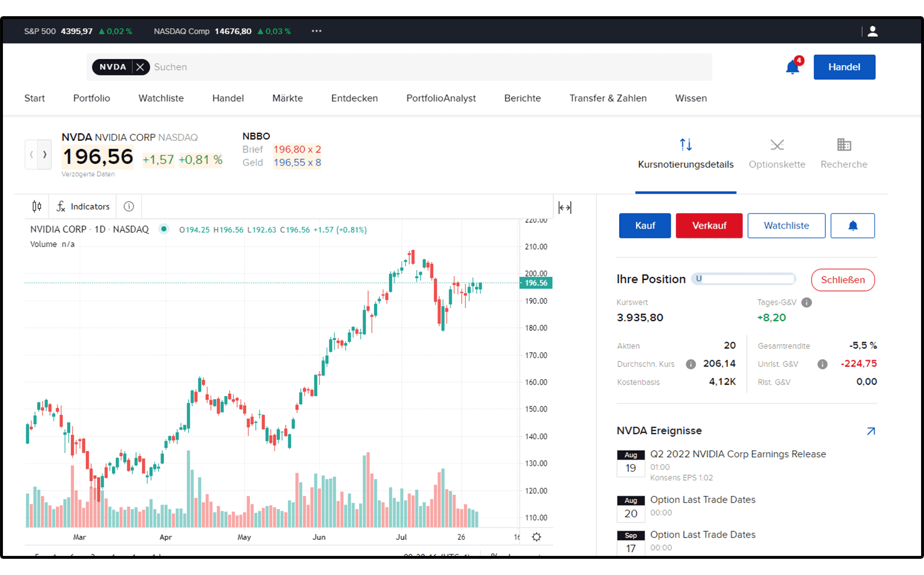Click the Jul label on time axis
Viewport: 924px width, 575px height.
401,537
